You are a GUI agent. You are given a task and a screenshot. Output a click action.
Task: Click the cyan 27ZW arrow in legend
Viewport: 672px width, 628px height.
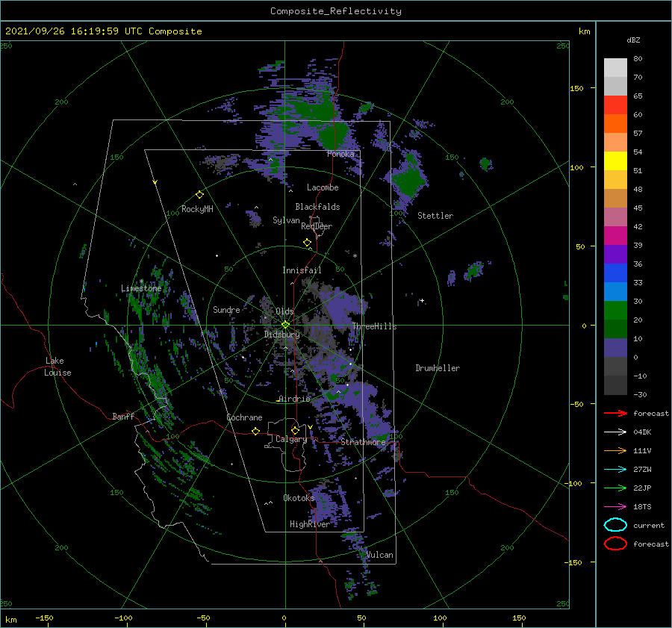click(x=615, y=470)
